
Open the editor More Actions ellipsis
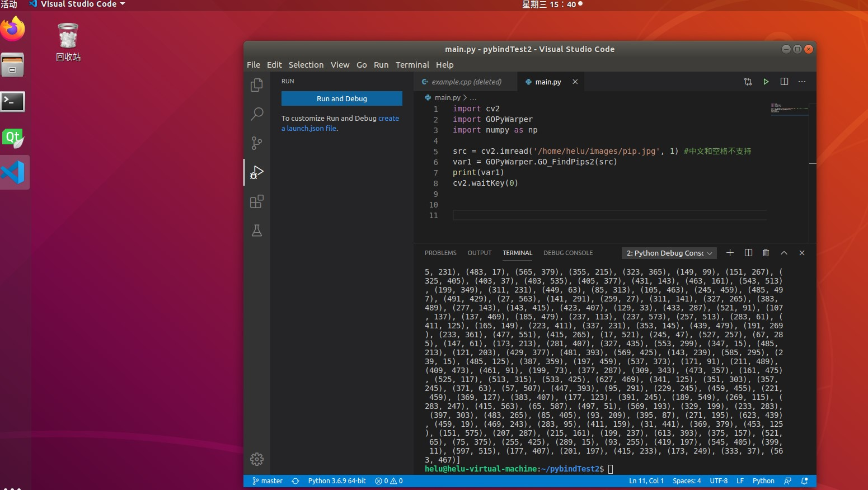[802, 82]
